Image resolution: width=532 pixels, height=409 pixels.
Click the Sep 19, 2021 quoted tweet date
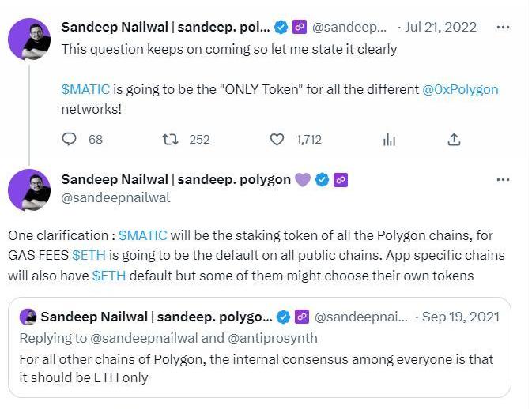(x=461, y=317)
